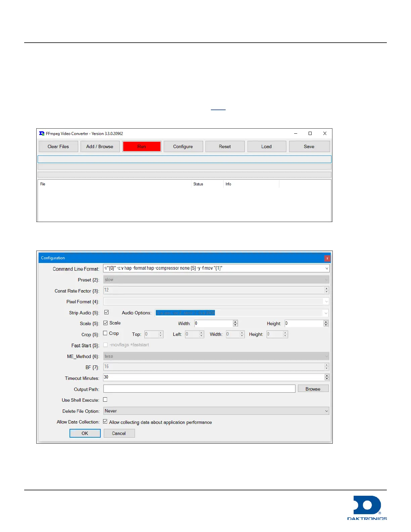The height and width of the screenshot is (532, 411).
Task: Click Browse next to Output Path
Action: [313, 389]
